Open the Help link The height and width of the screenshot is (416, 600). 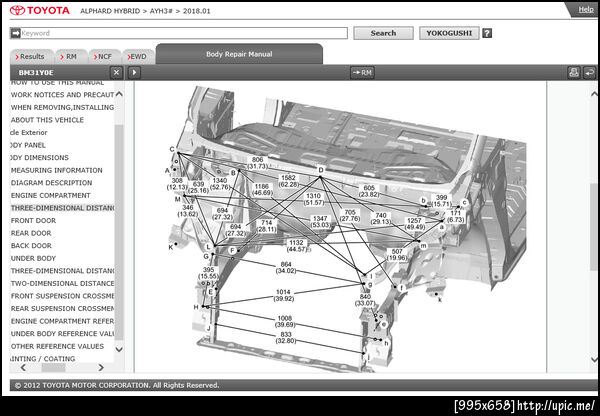pos(585,10)
